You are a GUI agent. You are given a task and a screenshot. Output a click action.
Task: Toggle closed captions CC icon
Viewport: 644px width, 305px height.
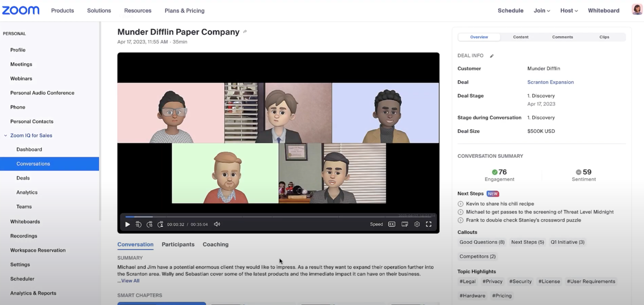(392, 224)
